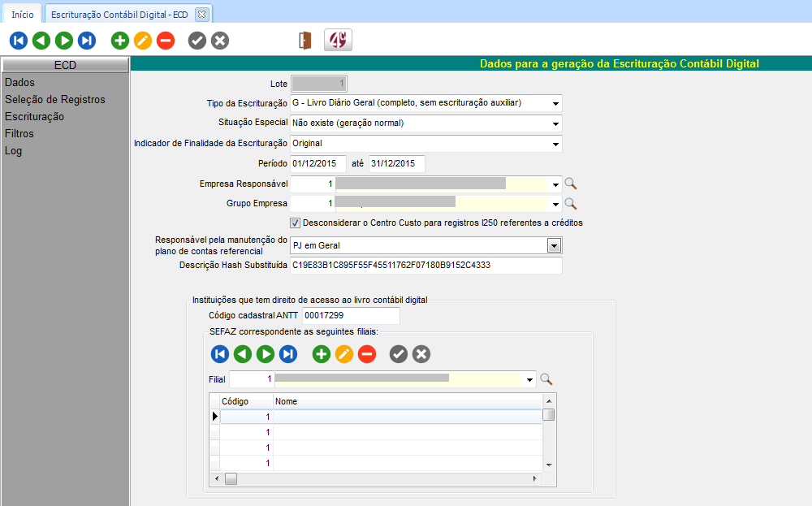Remove SEFAZ filial with minus icon

[x=367, y=354]
